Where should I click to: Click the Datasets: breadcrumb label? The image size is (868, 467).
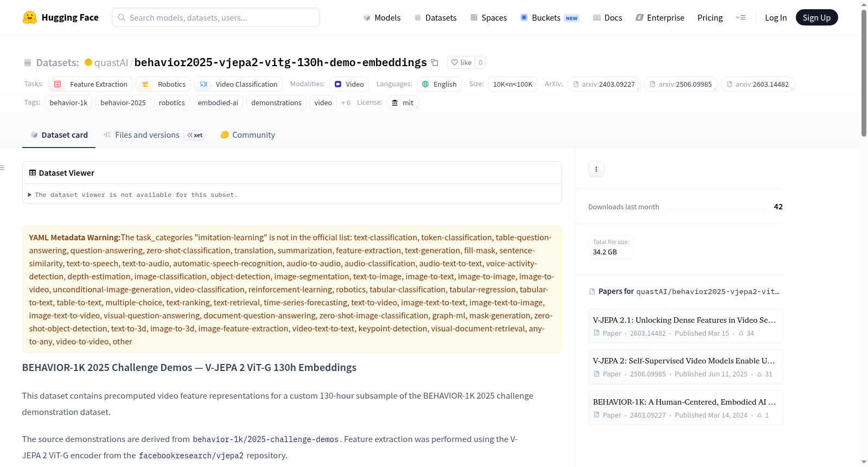click(x=58, y=62)
